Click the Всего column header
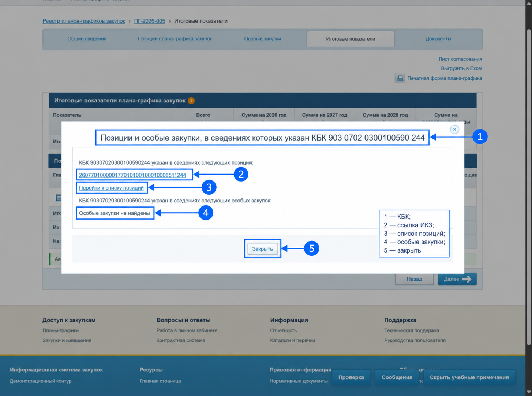The height and width of the screenshot is (396, 532). (x=203, y=115)
